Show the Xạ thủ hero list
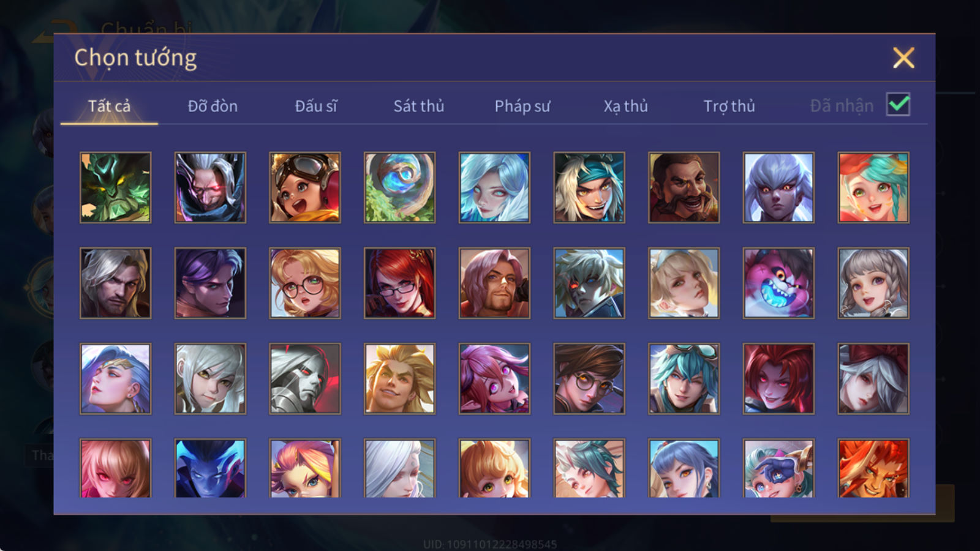Viewport: 980px width, 551px height. point(626,106)
